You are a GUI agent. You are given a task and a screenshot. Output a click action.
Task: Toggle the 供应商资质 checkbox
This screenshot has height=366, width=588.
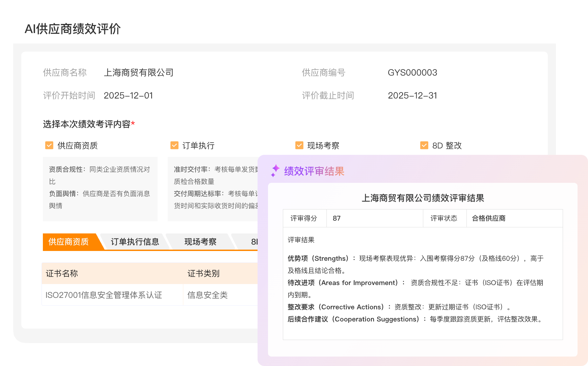click(49, 145)
